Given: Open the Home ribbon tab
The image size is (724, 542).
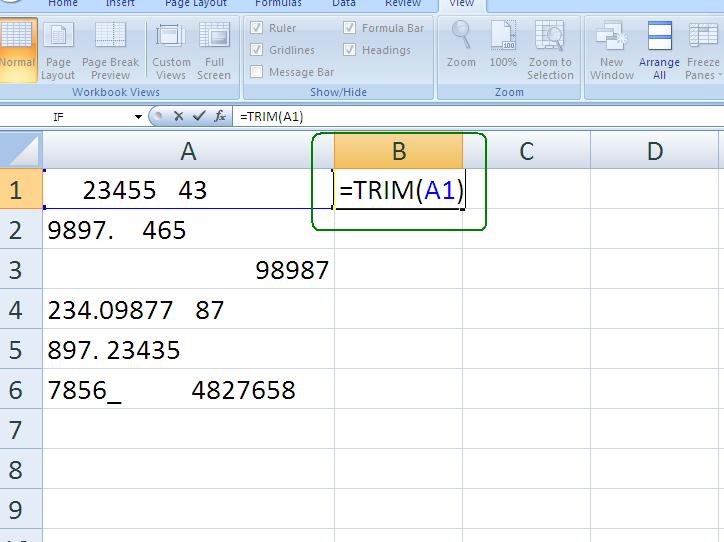Looking at the screenshot, I should click(63, 4).
